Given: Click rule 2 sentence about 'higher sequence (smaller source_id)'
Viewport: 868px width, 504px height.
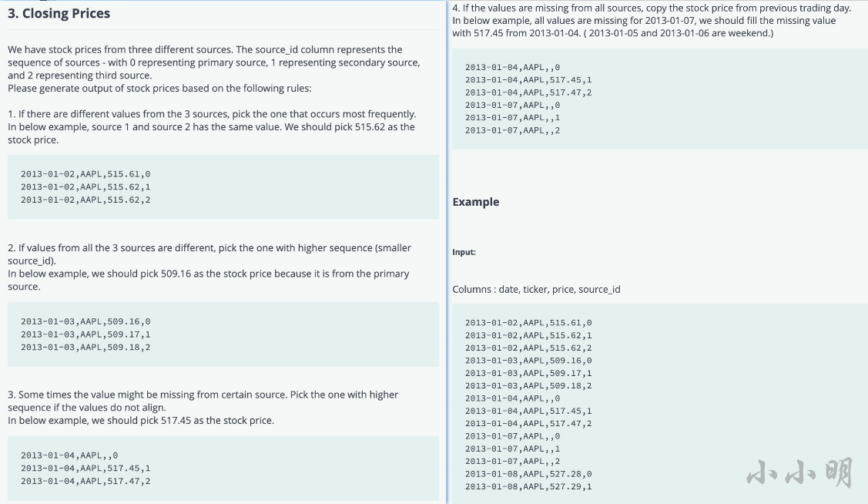Looking at the screenshot, I should (x=209, y=254).
